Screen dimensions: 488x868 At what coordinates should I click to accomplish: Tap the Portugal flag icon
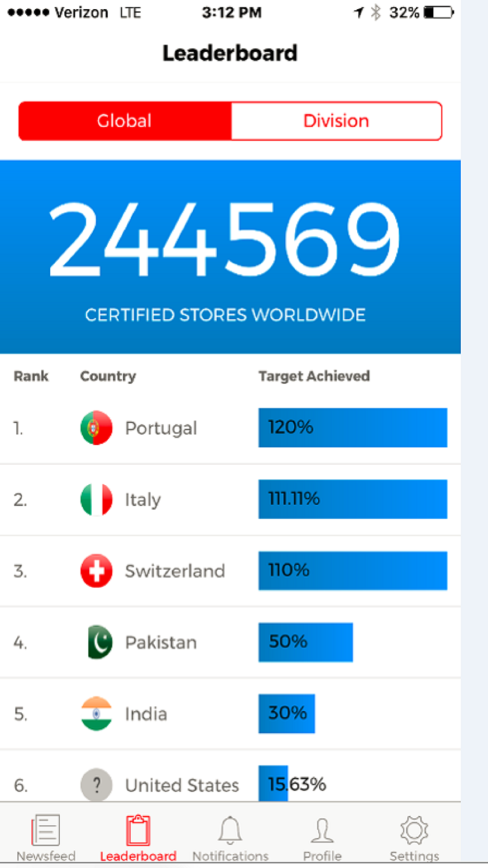[x=96, y=428]
